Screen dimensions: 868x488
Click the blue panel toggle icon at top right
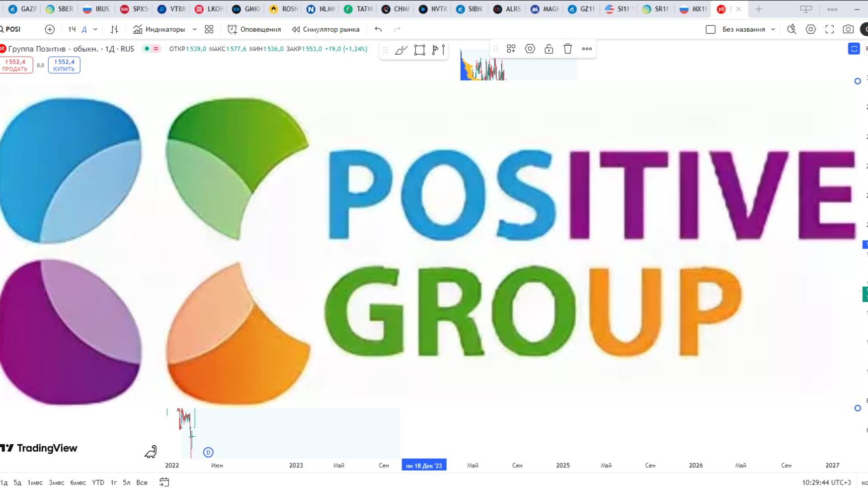point(854,49)
